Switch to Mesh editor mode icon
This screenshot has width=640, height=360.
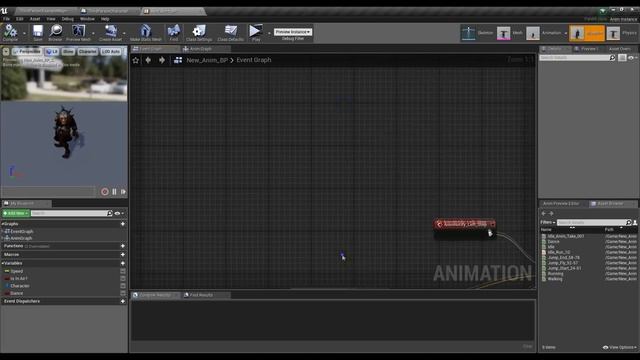[503, 33]
